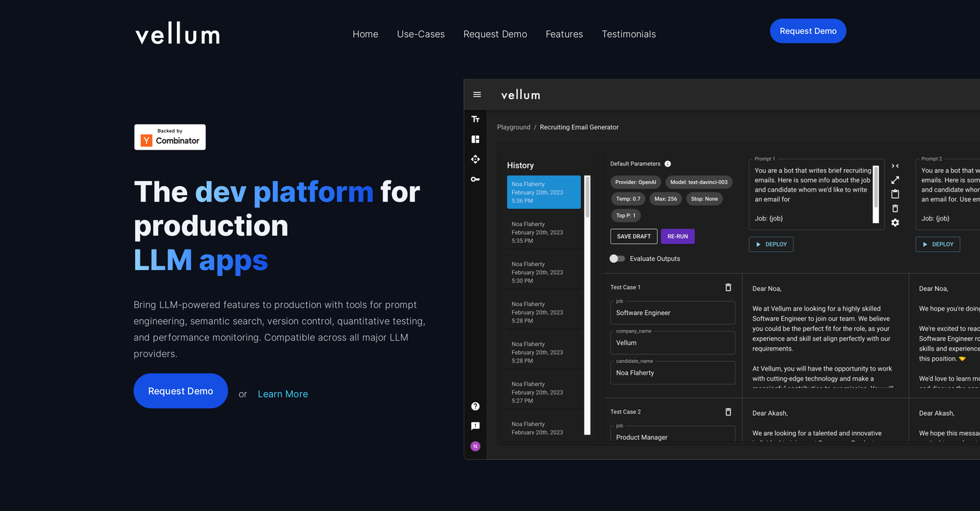
Task: Toggle the Evaluate Outputs switch
Action: click(617, 259)
